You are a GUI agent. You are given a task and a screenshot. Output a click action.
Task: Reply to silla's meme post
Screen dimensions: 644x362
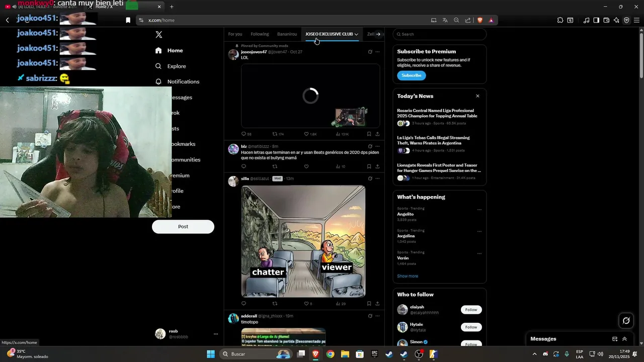[244, 304]
